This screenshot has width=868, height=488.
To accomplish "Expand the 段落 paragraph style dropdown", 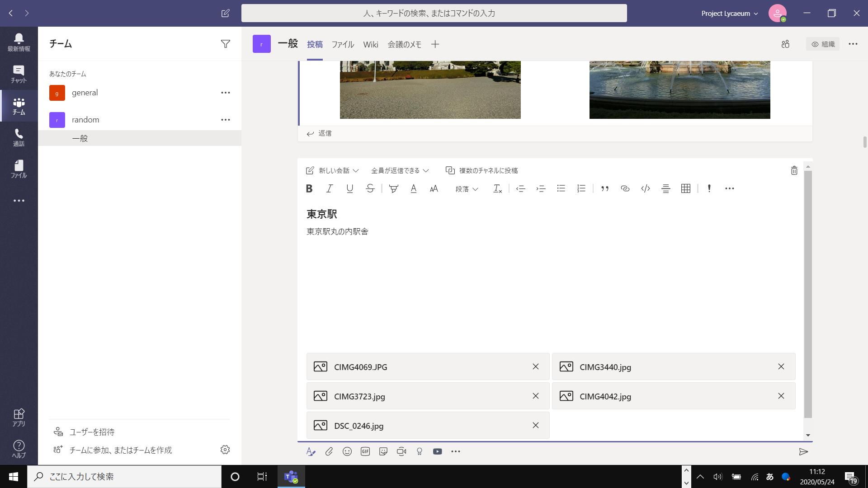I will tap(467, 189).
